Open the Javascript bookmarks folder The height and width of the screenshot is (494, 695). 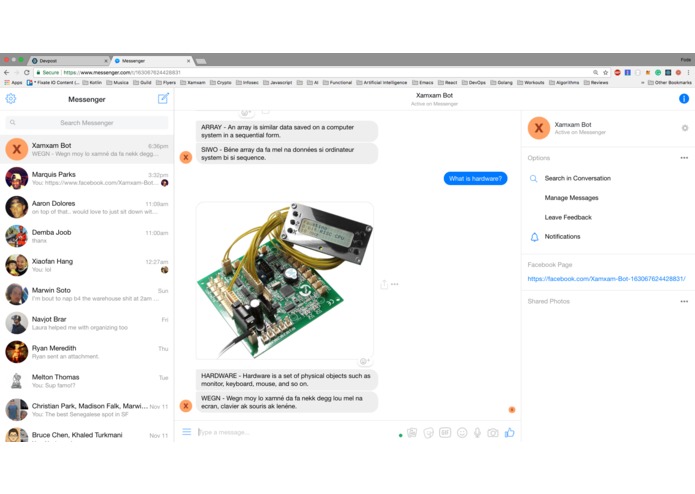[x=277, y=82]
